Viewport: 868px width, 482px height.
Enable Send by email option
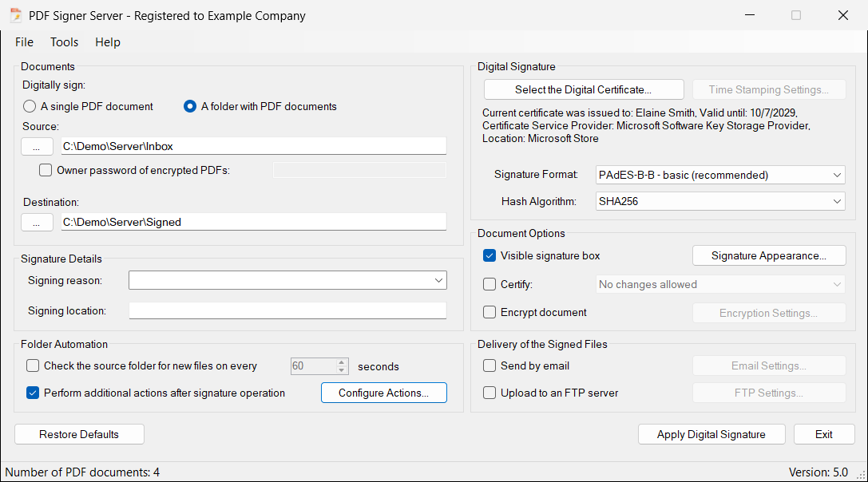click(x=489, y=365)
